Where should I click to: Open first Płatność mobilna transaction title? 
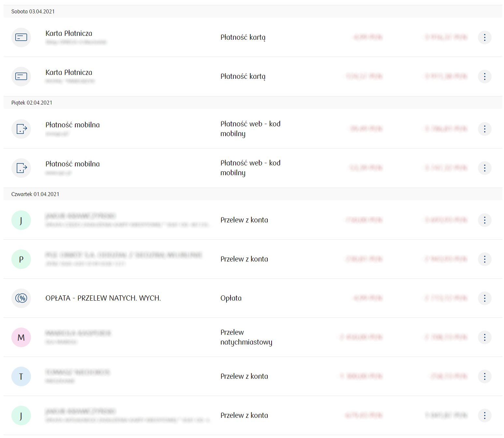(x=72, y=125)
